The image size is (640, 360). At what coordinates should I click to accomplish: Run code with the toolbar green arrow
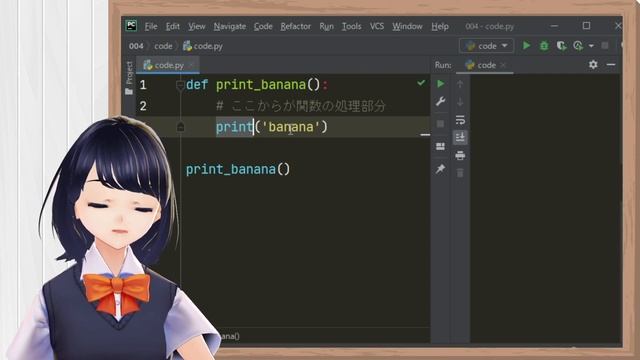pyautogui.click(x=527, y=46)
